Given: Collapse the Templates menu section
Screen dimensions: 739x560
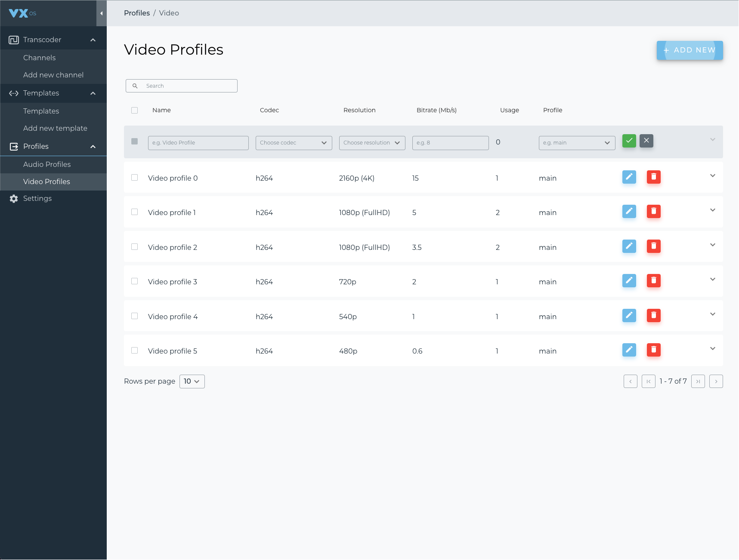Looking at the screenshot, I should coord(93,93).
